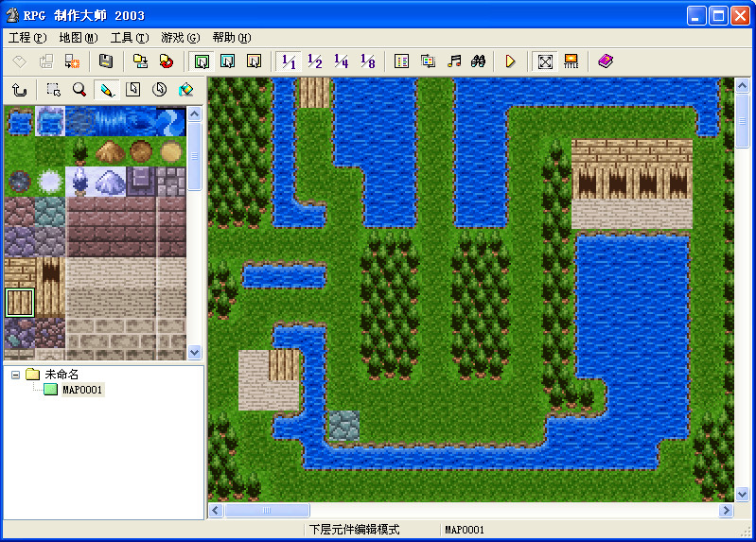Pick the single pine tree tile
The width and height of the screenshot is (756, 542).
point(80,152)
